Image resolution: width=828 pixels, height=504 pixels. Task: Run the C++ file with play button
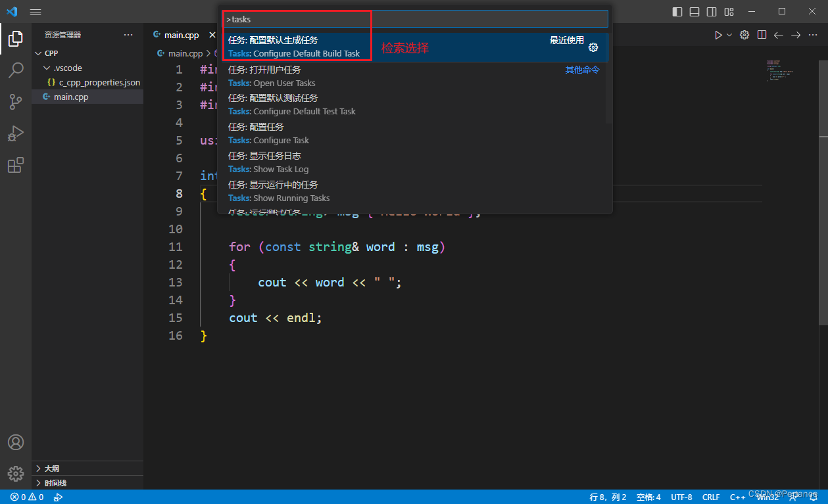click(x=718, y=35)
